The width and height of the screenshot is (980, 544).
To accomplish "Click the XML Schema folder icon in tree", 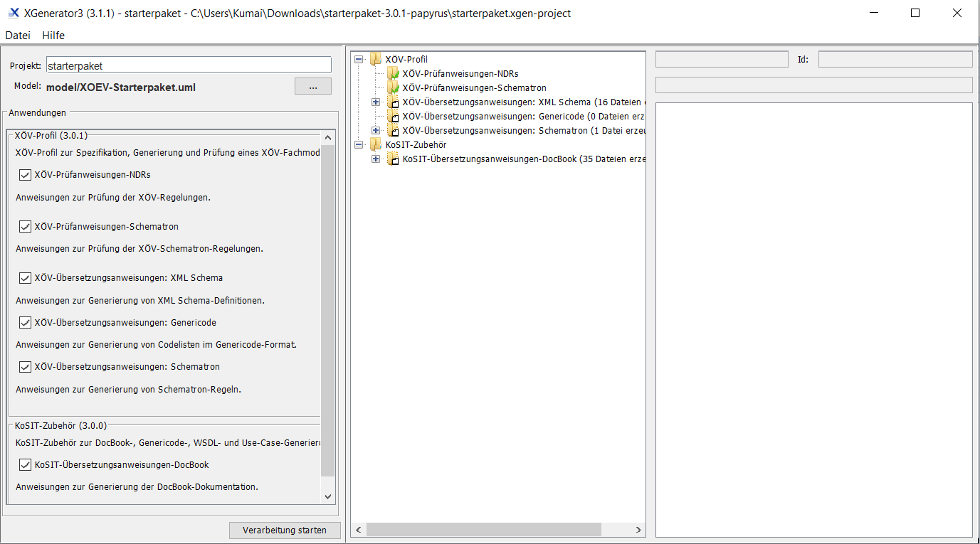I will tap(393, 102).
